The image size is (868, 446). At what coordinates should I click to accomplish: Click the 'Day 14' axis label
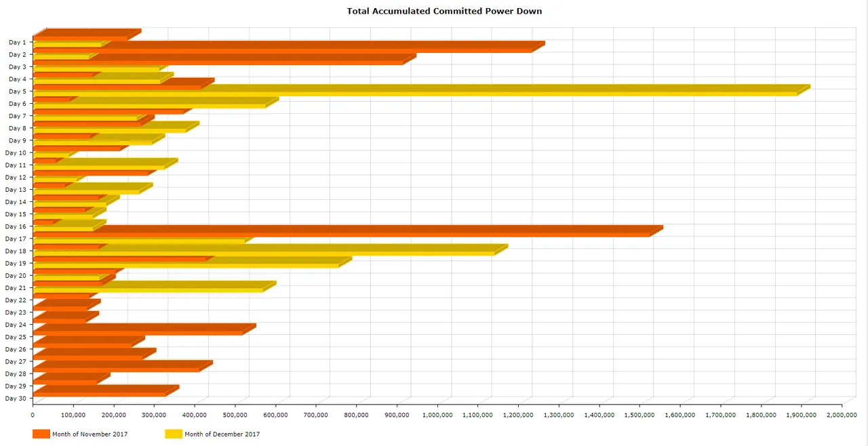[16, 202]
